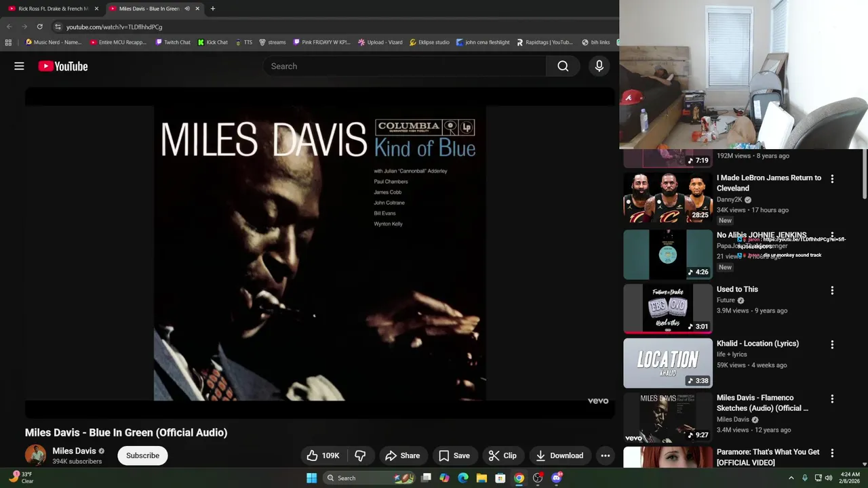Open Discord from the taskbar

[x=557, y=478]
